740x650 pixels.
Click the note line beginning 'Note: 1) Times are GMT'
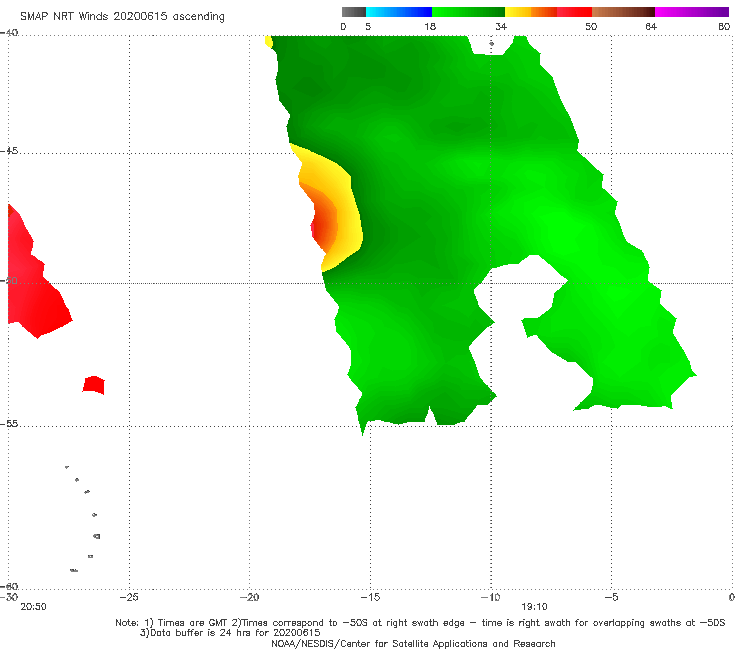(x=420, y=623)
